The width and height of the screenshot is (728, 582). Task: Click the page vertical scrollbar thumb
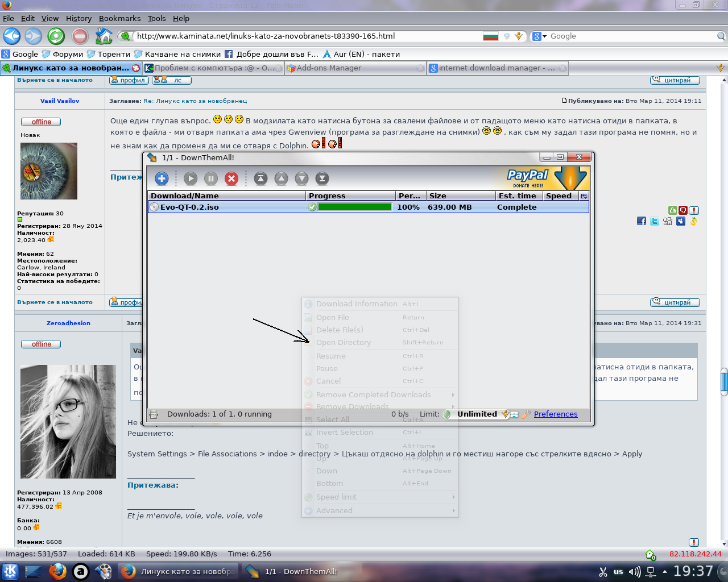click(724, 381)
